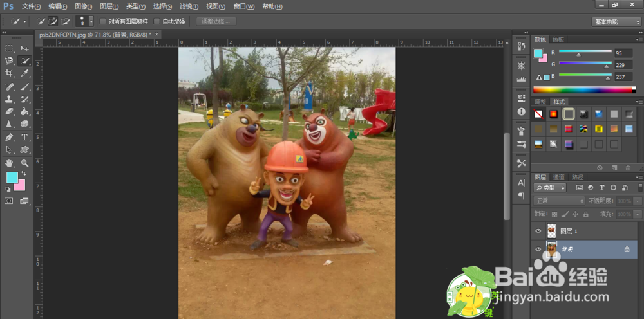The width and height of the screenshot is (644, 319).
Task: Toggle the layer filter on/off switch
Action: pos(639,188)
